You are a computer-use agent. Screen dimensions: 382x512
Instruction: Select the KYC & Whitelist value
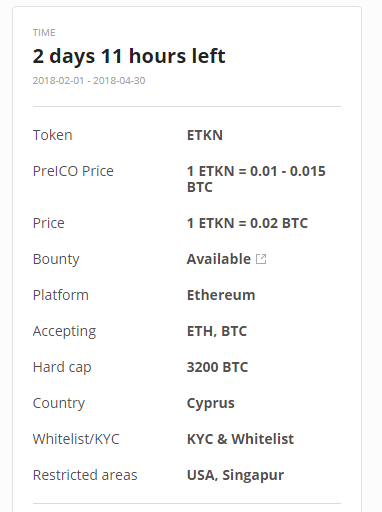click(240, 439)
